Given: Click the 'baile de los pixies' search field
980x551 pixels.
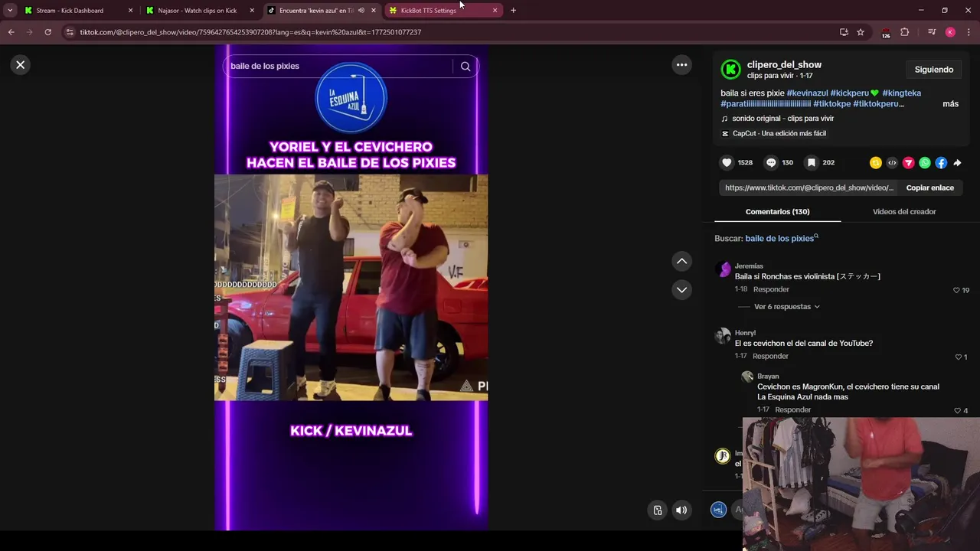Looking at the screenshot, I should click(340, 67).
